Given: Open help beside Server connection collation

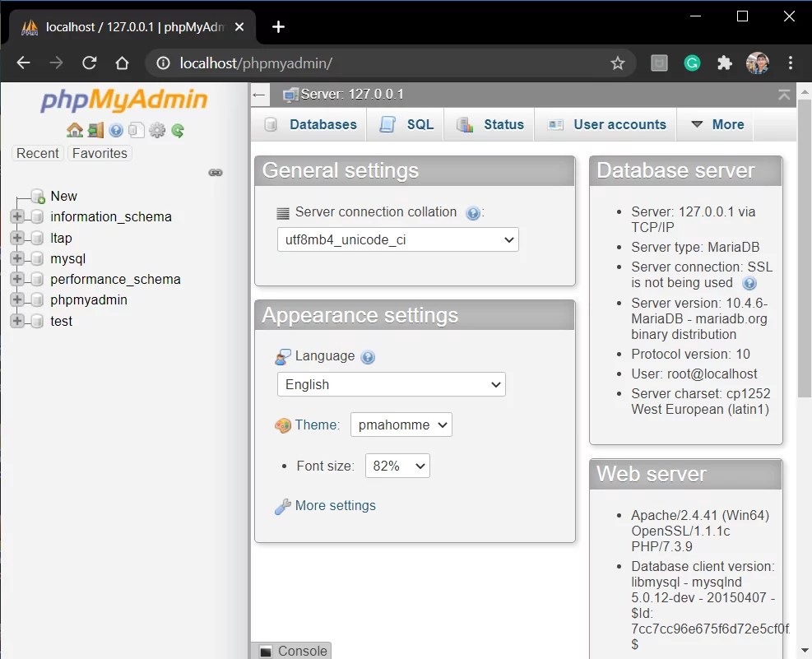Looking at the screenshot, I should click(x=473, y=212).
